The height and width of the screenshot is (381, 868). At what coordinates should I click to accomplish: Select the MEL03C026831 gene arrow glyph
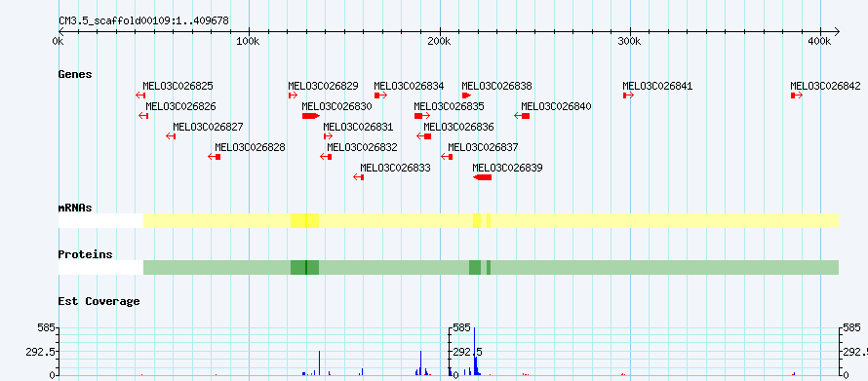click(x=329, y=136)
